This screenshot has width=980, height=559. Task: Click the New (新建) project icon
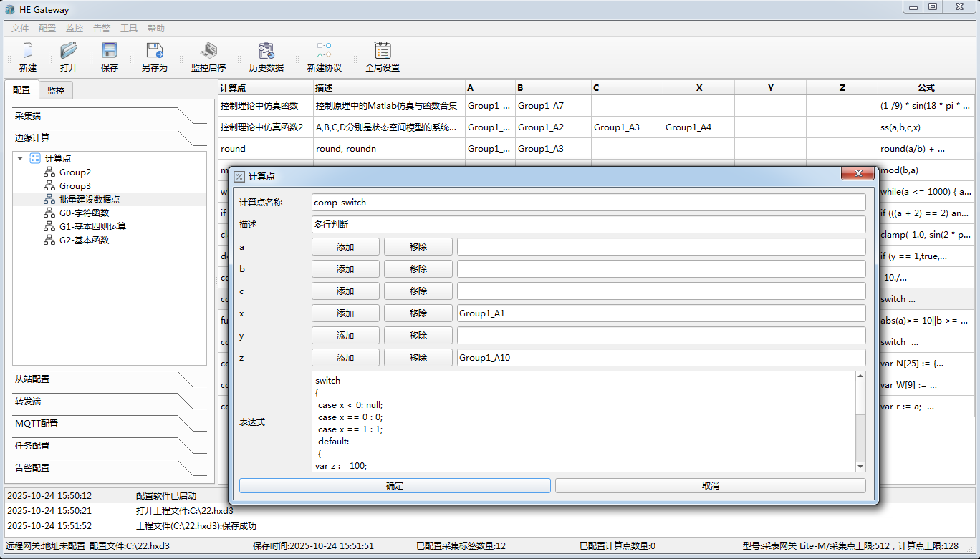coord(28,51)
